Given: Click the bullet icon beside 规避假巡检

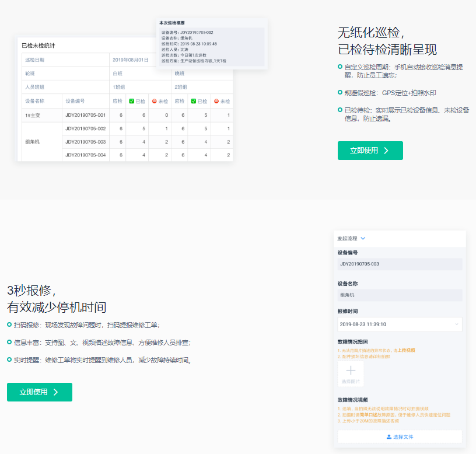Looking at the screenshot, I should [340, 92].
